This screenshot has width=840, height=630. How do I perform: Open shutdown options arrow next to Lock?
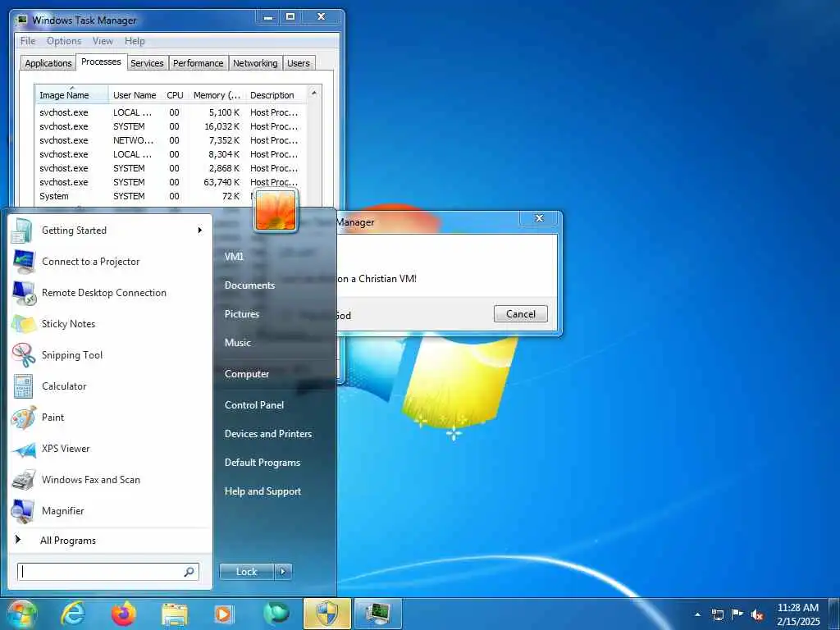[x=283, y=572]
